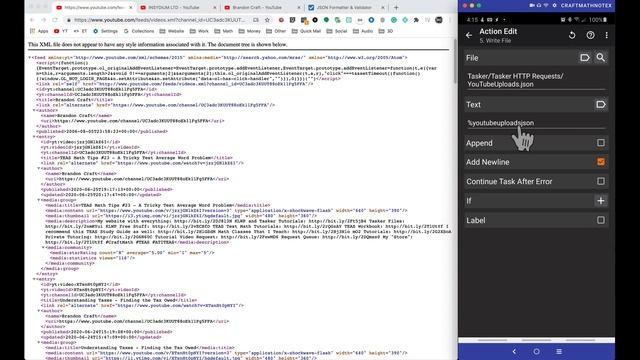Open the Other bookmarks folder
640x360 pixels.
pos(277,31)
